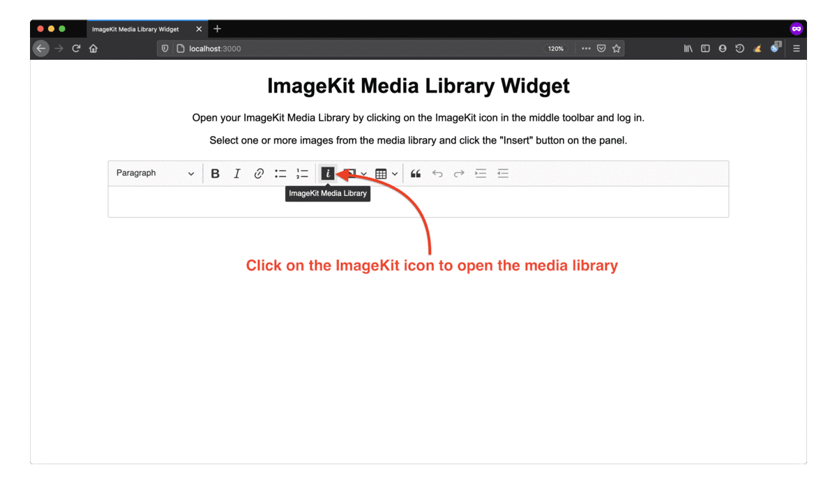
Task: Insert a block quote
Action: (416, 174)
